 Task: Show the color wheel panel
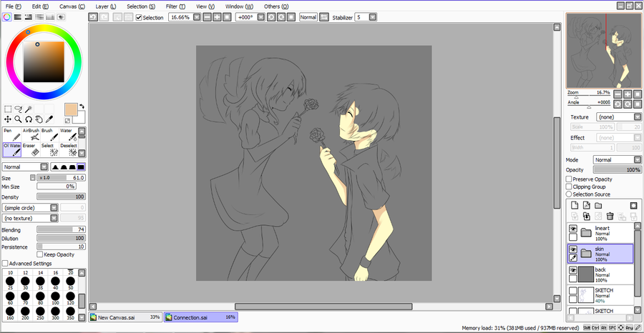tap(7, 17)
